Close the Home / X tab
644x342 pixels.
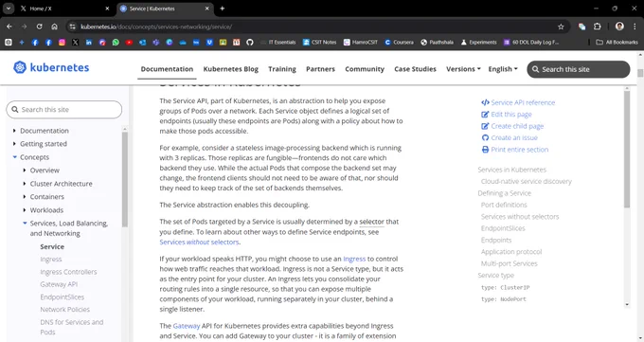107,9
